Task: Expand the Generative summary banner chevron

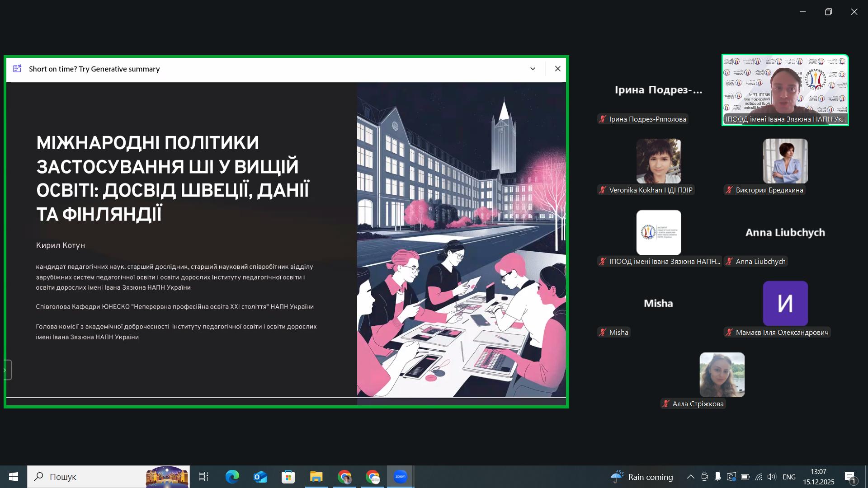Action: [533, 69]
